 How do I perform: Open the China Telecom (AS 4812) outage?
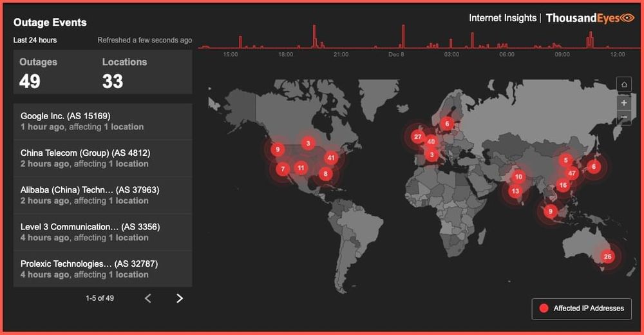[102, 158]
